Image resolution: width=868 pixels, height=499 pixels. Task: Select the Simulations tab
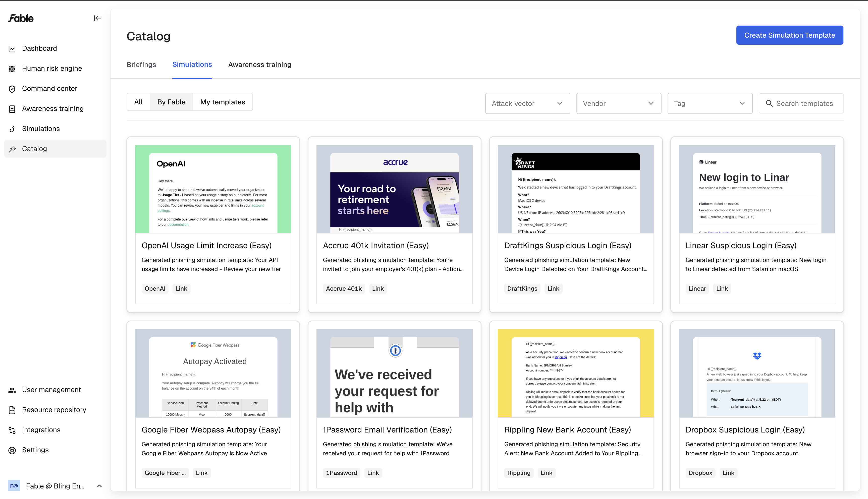tap(192, 65)
